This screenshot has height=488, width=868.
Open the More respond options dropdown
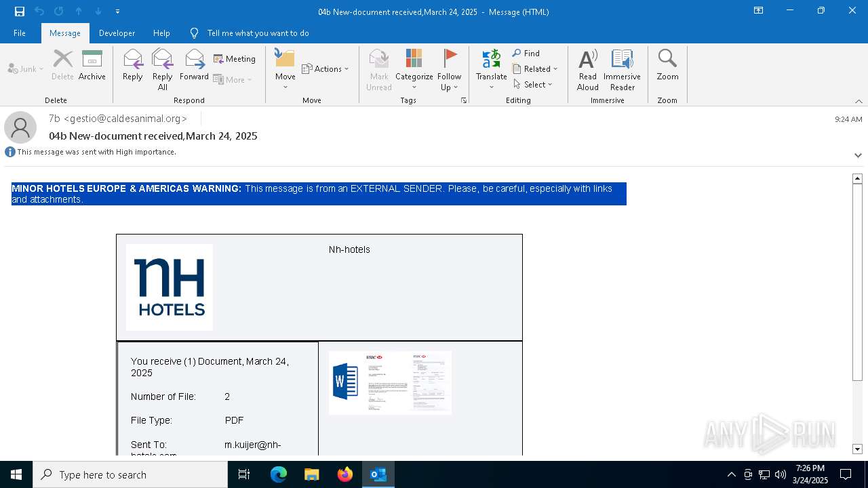coord(233,79)
